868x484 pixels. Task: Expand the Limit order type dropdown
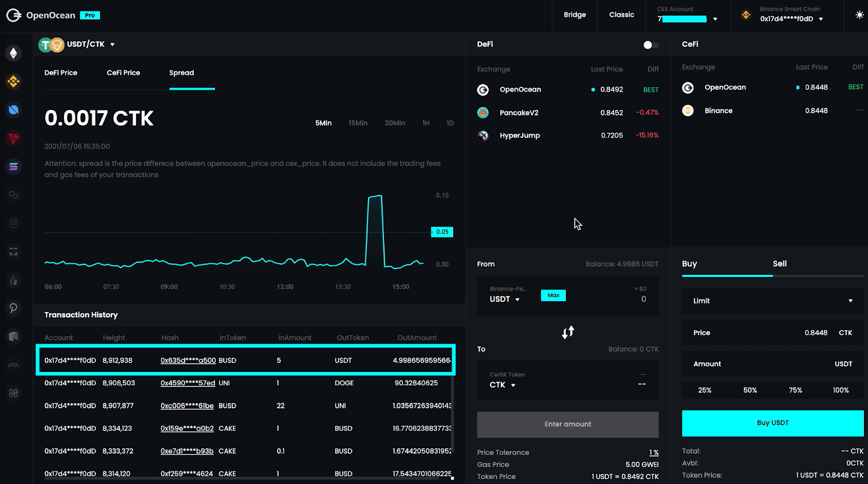pos(773,301)
